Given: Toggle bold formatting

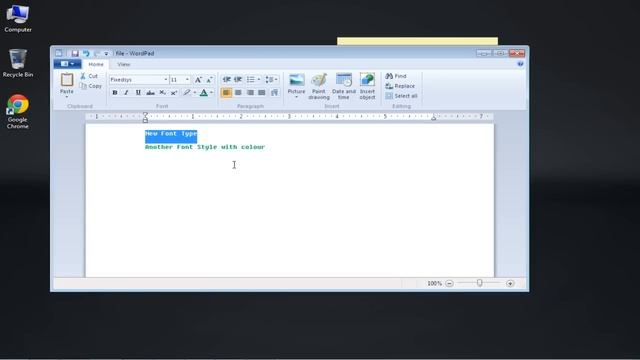Looking at the screenshot, I should [x=115, y=93].
